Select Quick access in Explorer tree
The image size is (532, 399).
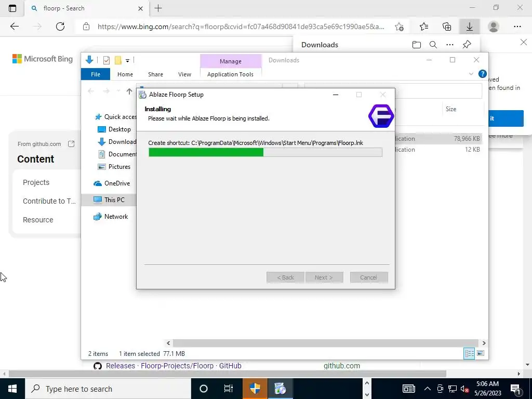(x=115, y=117)
